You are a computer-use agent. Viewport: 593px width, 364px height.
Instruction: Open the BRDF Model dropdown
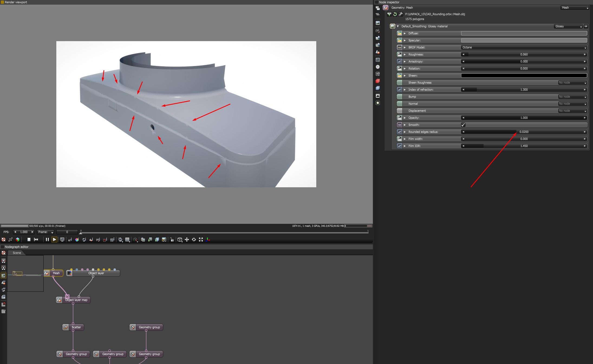(x=524, y=47)
